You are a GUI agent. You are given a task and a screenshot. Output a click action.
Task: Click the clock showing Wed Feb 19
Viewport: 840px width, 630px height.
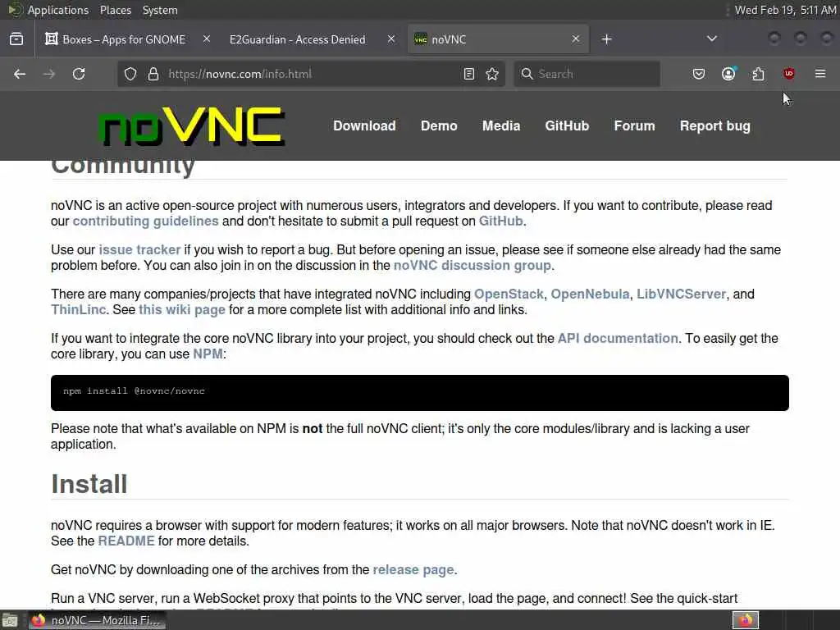tap(785, 10)
